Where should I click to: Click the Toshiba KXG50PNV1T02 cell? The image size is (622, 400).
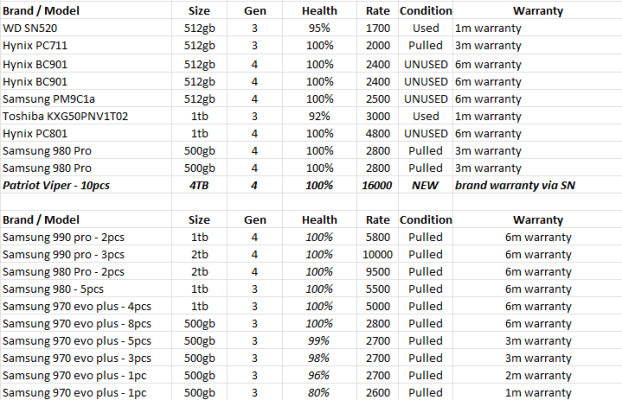pyautogui.click(x=86, y=116)
